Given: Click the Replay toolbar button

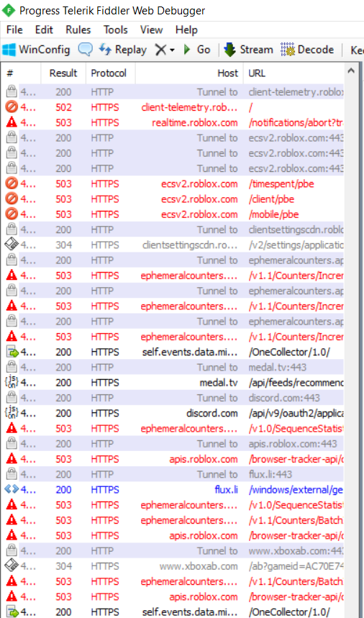Looking at the screenshot, I should pos(122,50).
